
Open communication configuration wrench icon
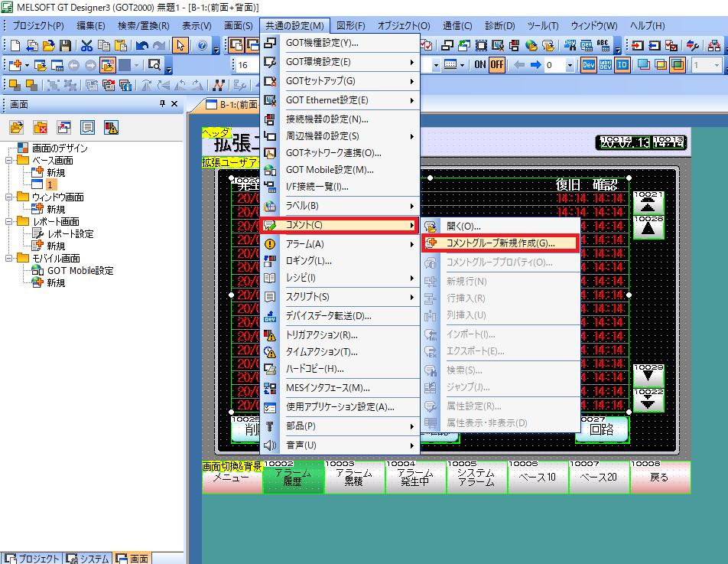tap(693, 45)
